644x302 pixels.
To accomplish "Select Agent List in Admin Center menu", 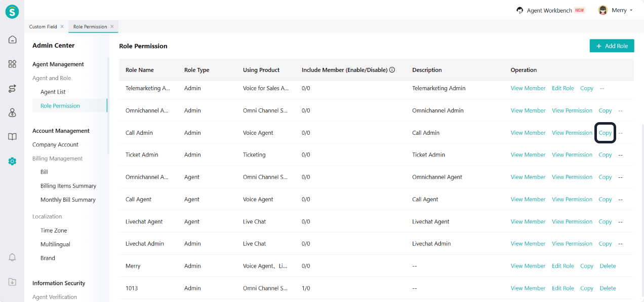I will point(53,92).
